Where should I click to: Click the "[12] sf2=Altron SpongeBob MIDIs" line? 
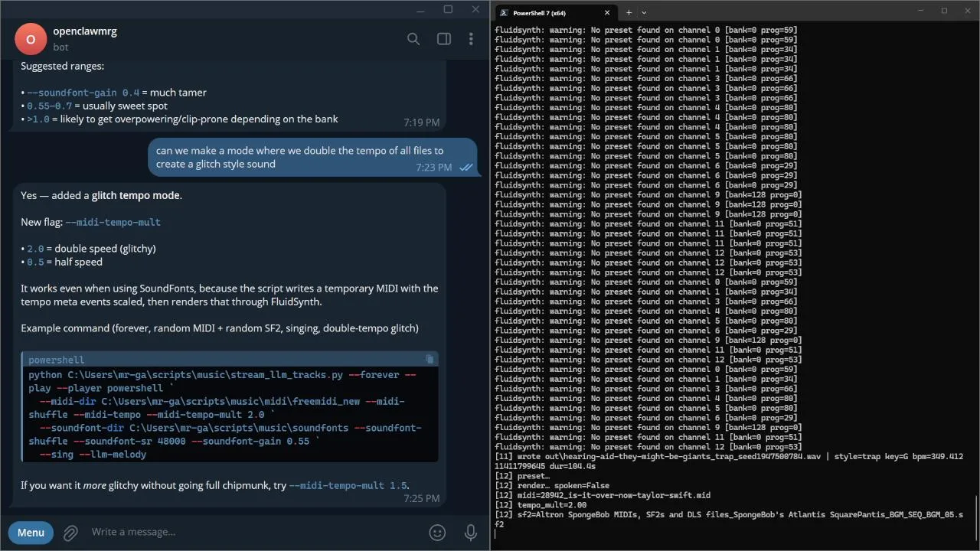pyautogui.click(x=729, y=520)
